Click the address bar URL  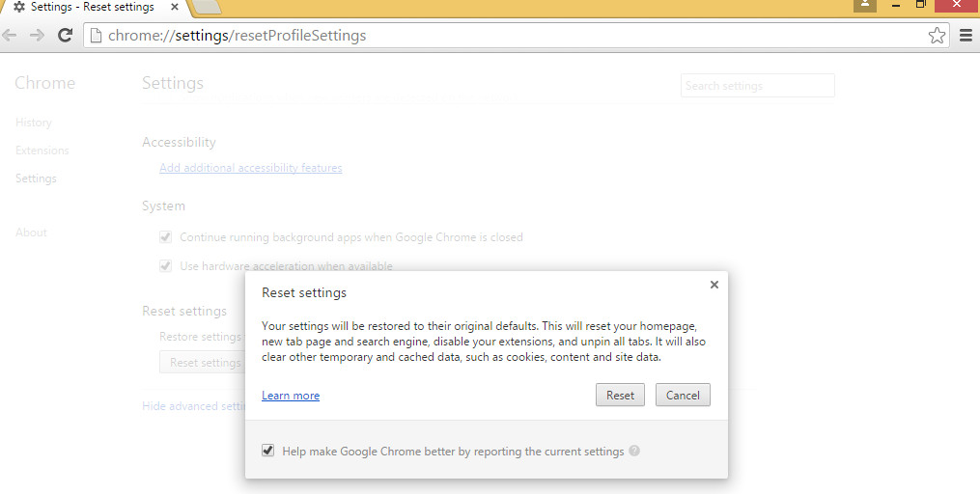(x=237, y=36)
